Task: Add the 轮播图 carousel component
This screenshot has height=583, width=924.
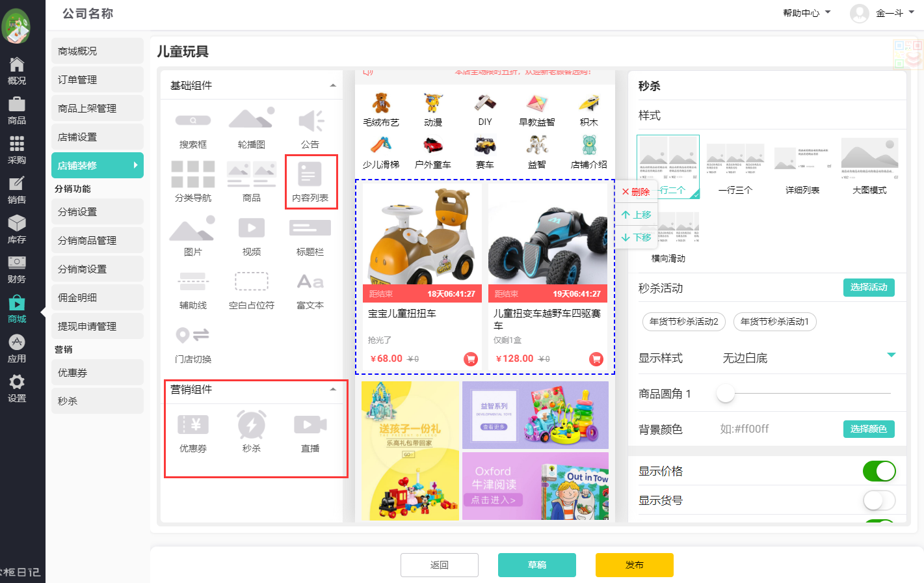Action: 252,128
